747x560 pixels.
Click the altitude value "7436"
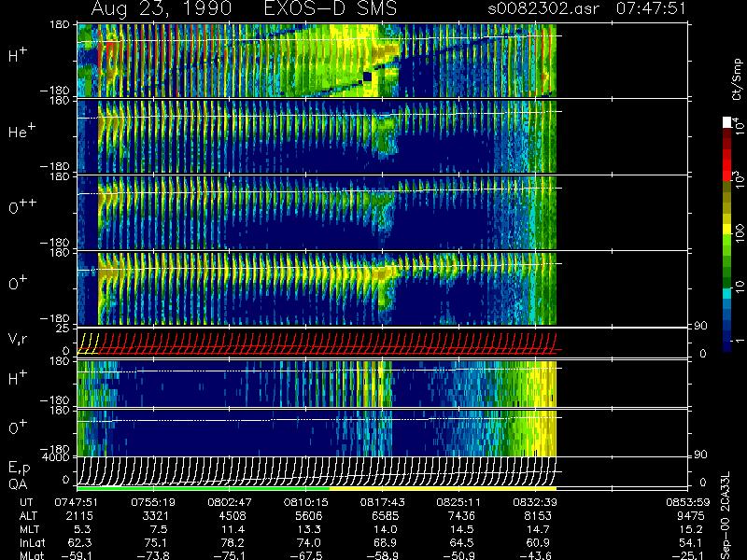[461, 516]
